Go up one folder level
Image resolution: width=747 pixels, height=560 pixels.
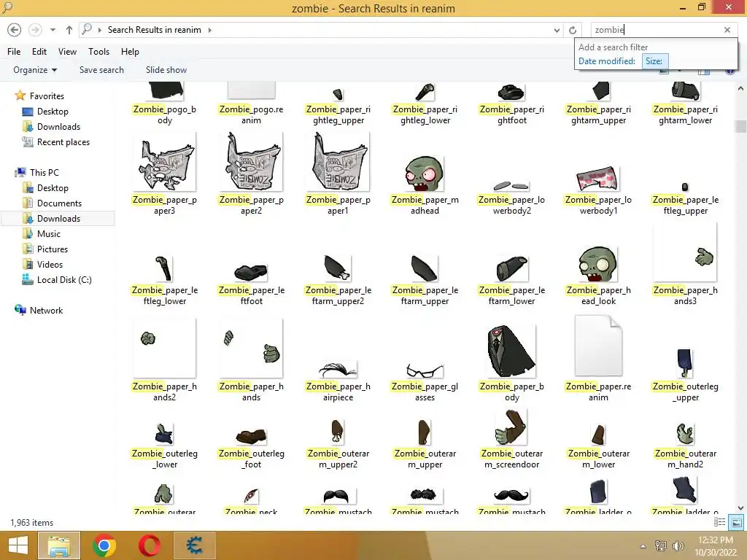(x=69, y=30)
